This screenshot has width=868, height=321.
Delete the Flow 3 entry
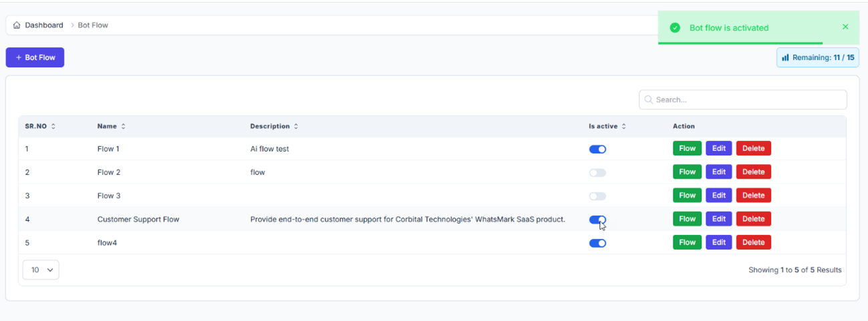pos(753,196)
